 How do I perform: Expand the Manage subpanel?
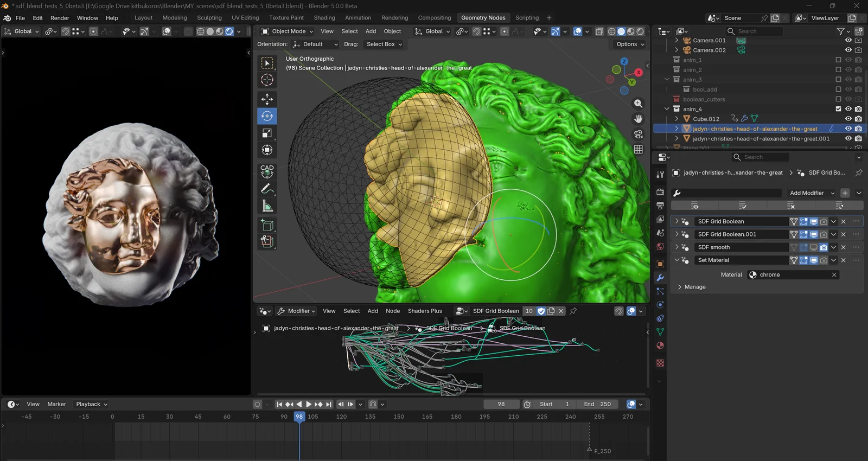click(679, 287)
